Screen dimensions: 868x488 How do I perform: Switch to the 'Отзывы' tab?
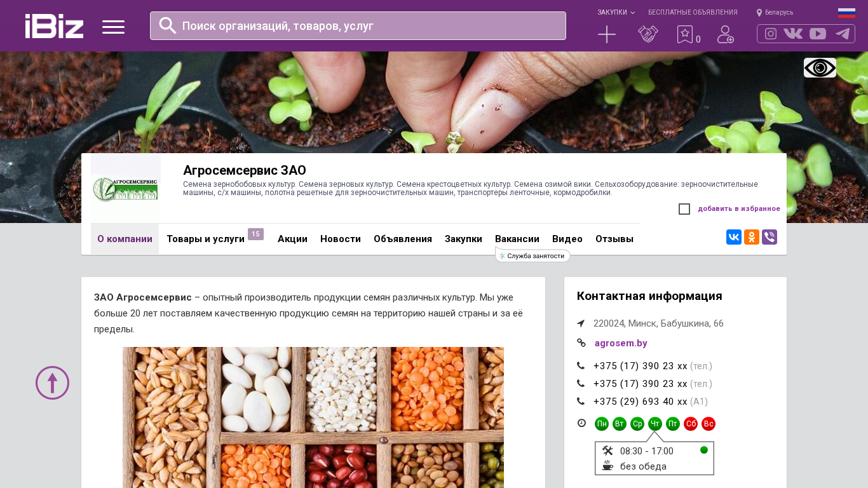(614, 239)
